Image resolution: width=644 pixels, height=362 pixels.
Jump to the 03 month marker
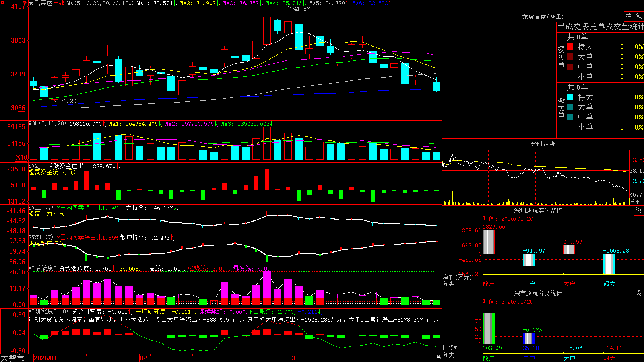coord(291,358)
